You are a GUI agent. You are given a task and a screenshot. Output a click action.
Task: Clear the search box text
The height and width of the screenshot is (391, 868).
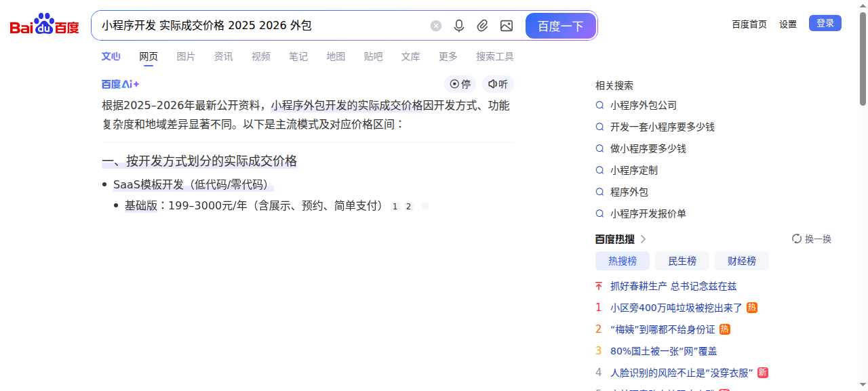pos(436,26)
